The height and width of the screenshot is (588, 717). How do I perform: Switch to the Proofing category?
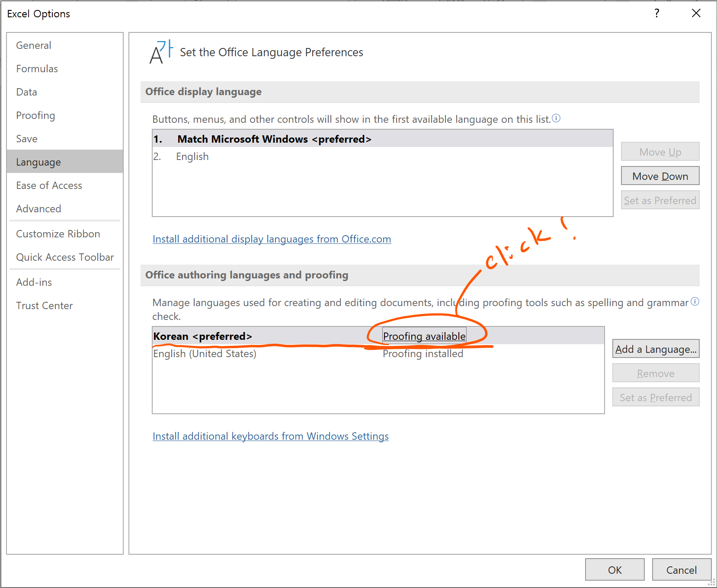pyautogui.click(x=65, y=115)
